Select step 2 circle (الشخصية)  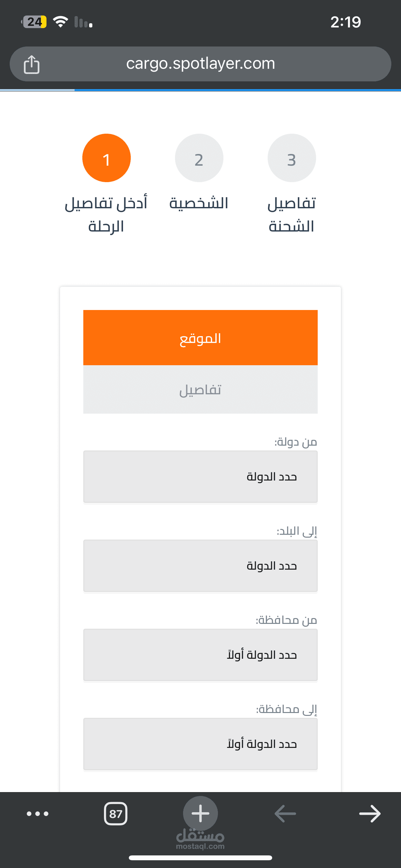pyautogui.click(x=199, y=158)
